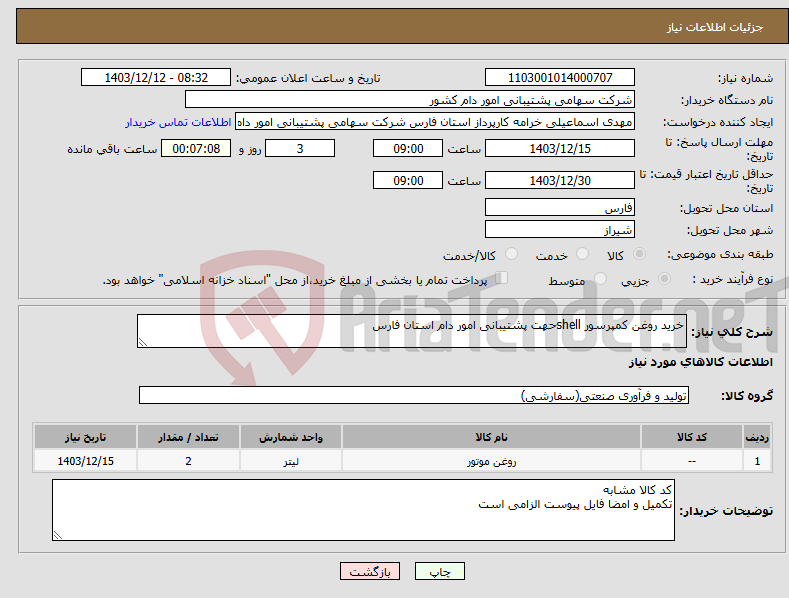This screenshot has height=598, width=789.
Task: Click the کد کالا cell showing --
Action: pyautogui.click(x=692, y=461)
